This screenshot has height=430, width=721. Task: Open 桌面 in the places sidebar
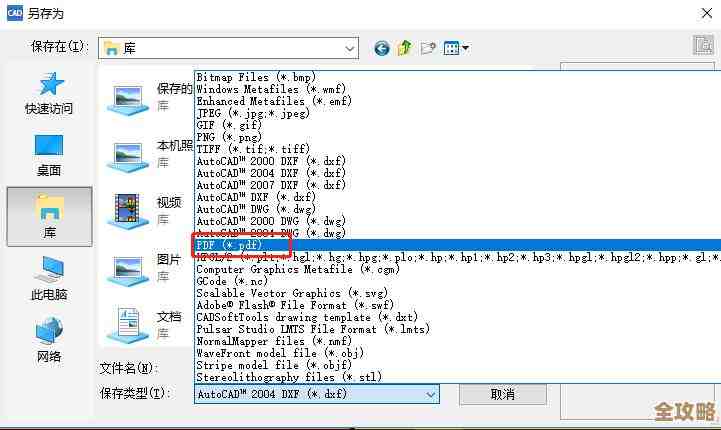49,155
